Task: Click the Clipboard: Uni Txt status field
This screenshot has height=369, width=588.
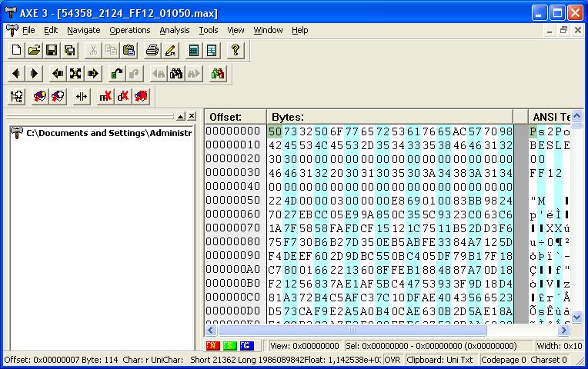Action: click(x=440, y=360)
